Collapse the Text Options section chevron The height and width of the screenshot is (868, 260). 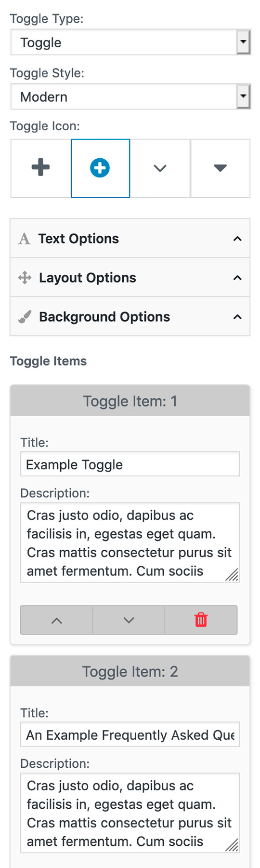coord(237,239)
